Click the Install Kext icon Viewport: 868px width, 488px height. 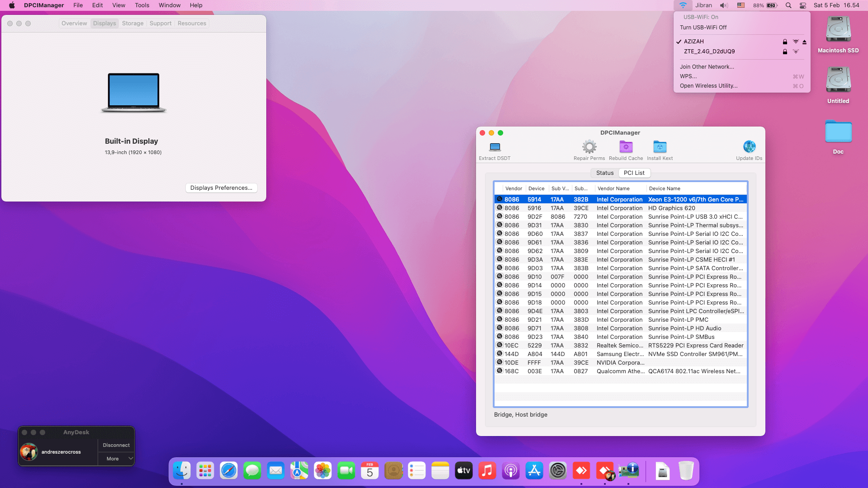[x=660, y=147]
